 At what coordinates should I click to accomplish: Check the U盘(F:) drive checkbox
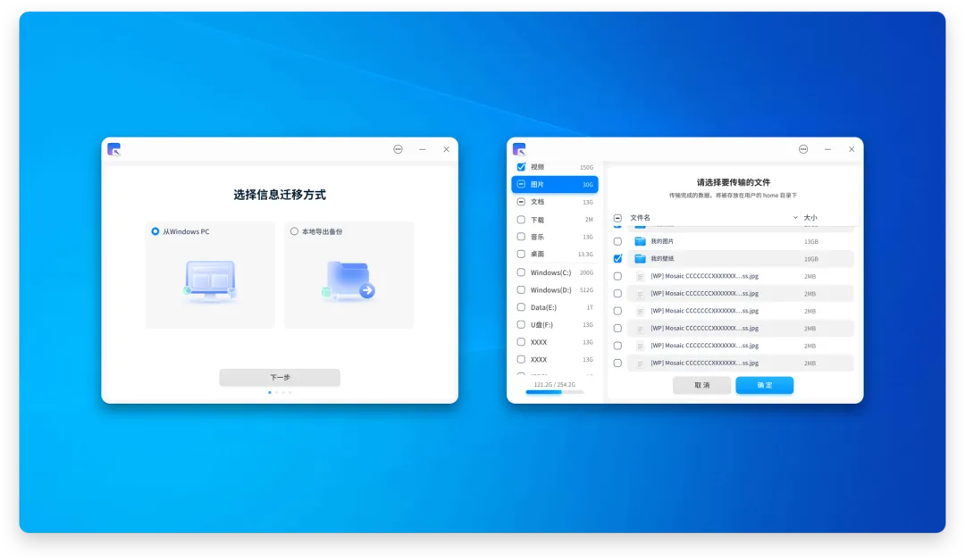(x=521, y=325)
